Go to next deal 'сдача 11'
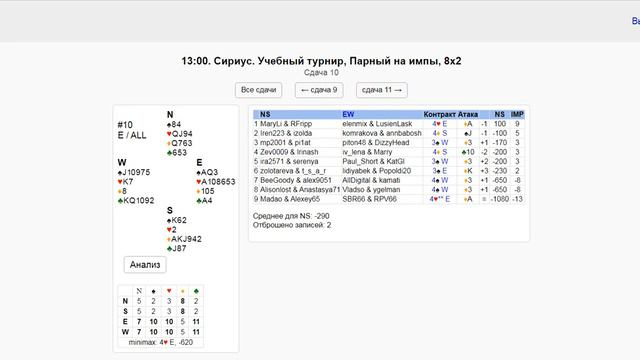This screenshot has width=640, height=360. pos(382,90)
